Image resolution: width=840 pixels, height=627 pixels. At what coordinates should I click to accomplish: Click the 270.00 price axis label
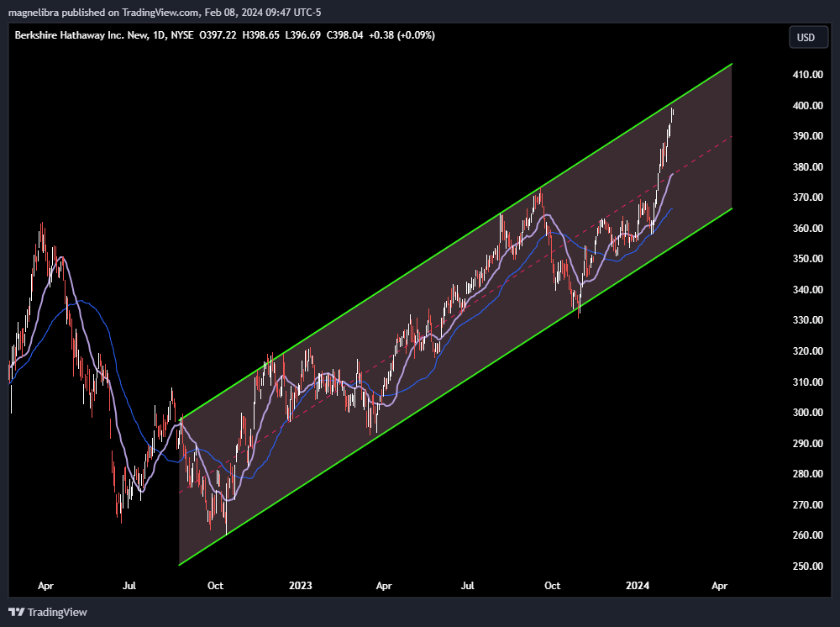(808, 505)
